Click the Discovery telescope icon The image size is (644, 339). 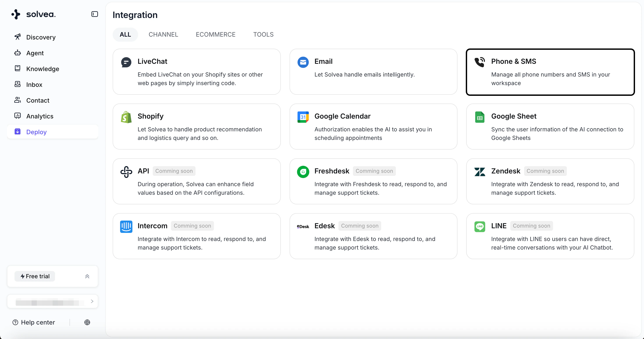click(x=18, y=37)
